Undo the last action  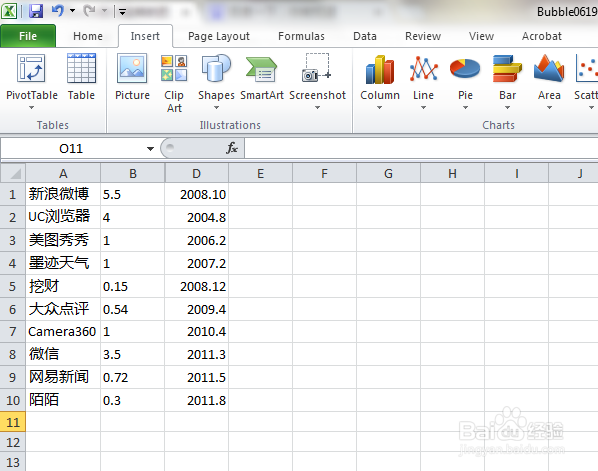point(57,11)
